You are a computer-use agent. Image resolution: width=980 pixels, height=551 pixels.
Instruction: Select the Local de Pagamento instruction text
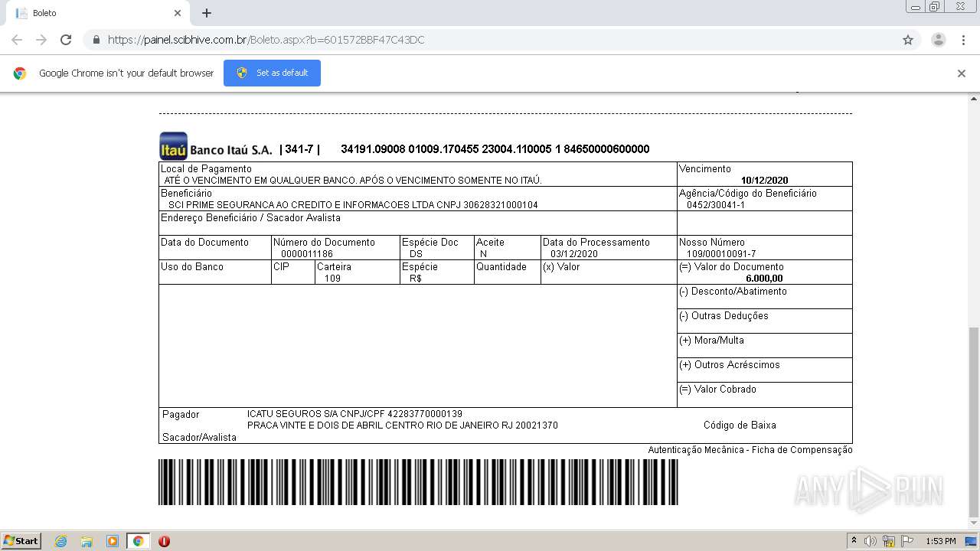[353, 181]
